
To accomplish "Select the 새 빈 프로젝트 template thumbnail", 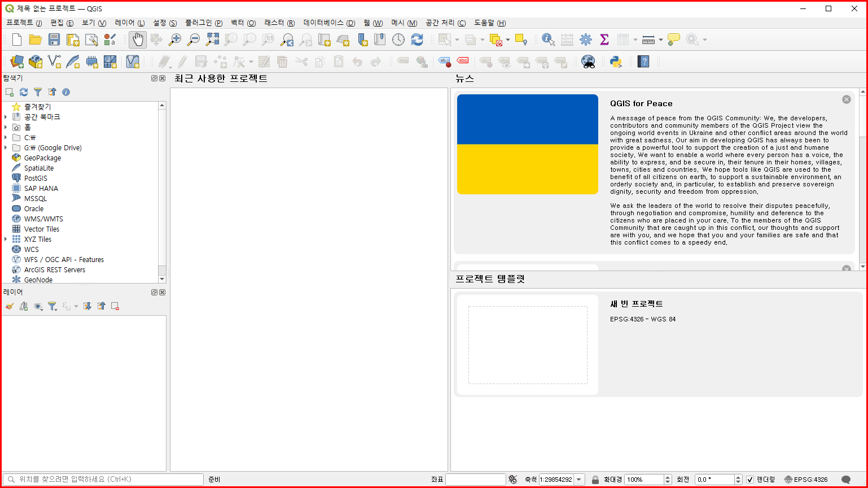I will (528, 345).
